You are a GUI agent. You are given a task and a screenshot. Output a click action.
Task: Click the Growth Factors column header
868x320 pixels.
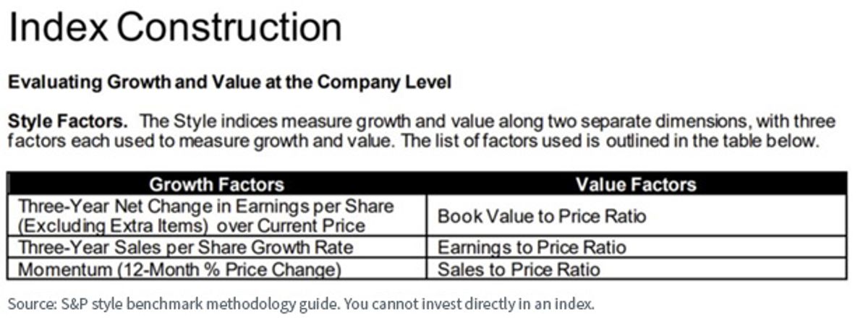coord(216,184)
